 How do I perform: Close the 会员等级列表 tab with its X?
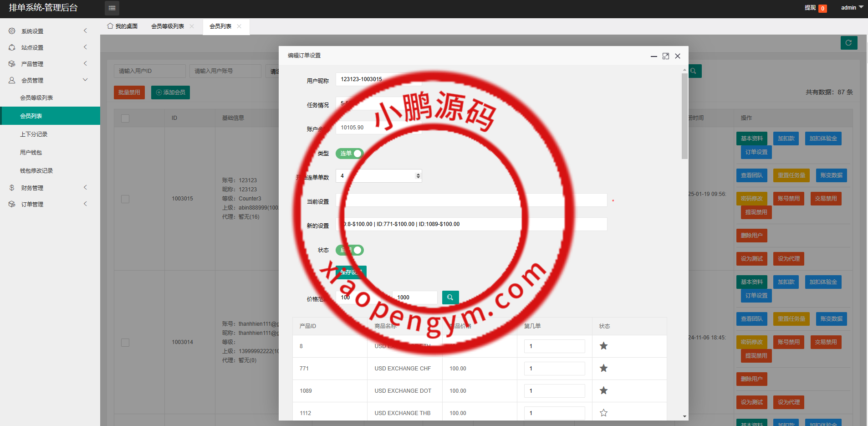(x=192, y=26)
